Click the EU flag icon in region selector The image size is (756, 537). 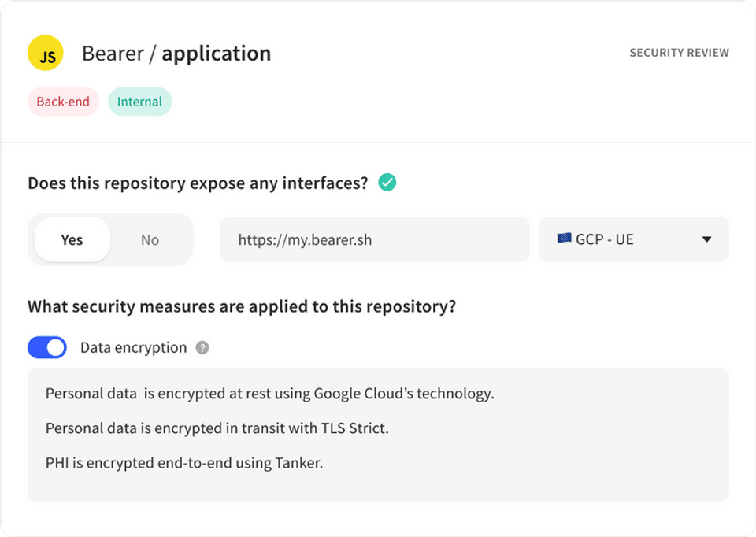(x=564, y=238)
